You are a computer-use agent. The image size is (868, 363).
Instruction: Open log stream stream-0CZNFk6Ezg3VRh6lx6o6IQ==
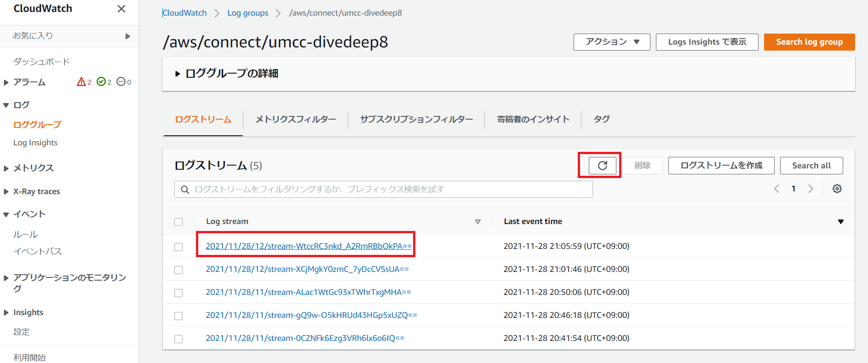305,338
